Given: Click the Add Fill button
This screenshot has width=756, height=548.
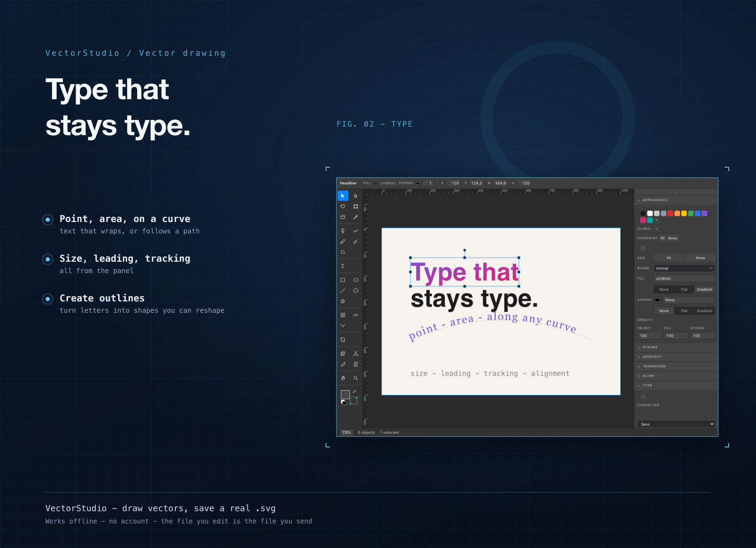Looking at the screenshot, I should (669, 258).
